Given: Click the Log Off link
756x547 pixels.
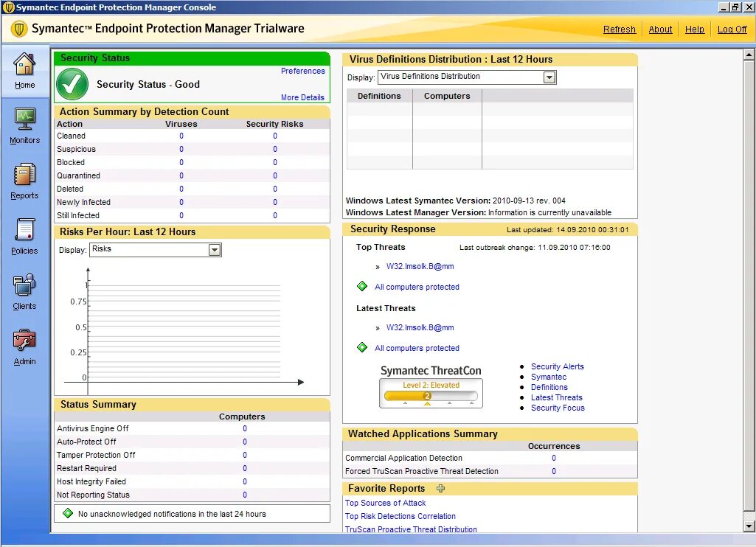Looking at the screenshot, I should 732,29.
